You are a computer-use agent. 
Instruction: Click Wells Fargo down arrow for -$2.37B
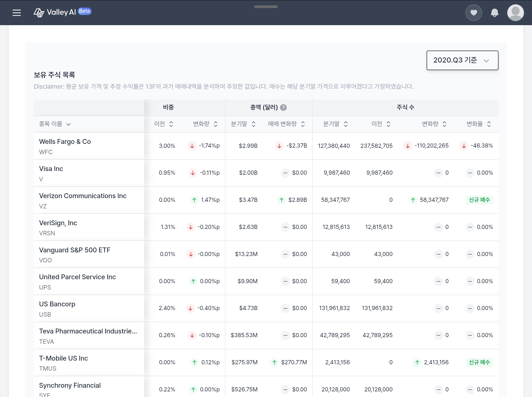tap(279, 146)
